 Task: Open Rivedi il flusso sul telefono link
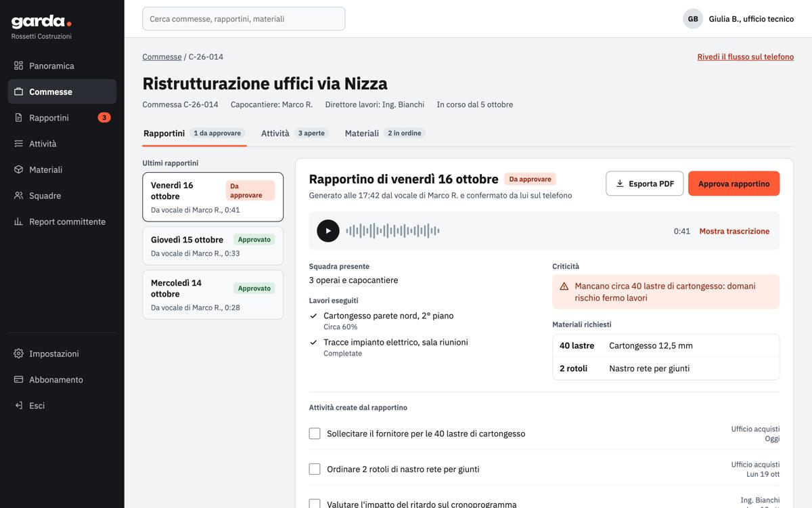click(x=746, y=57)
